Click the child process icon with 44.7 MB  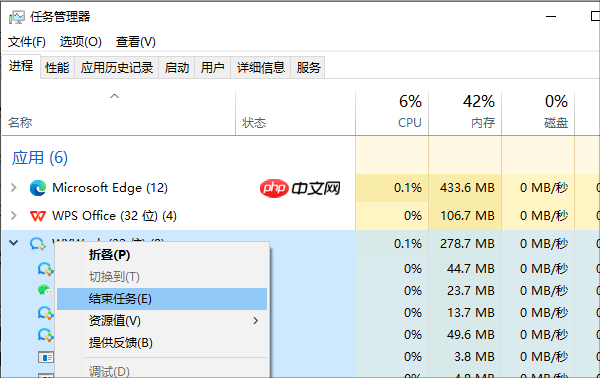point(46,269)
